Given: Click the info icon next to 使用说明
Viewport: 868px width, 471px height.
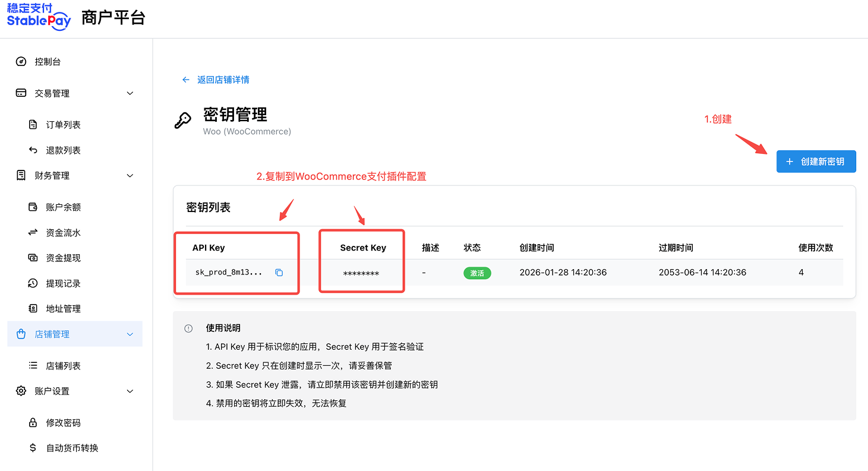Looking at the screenshot, I should (188, 328).
